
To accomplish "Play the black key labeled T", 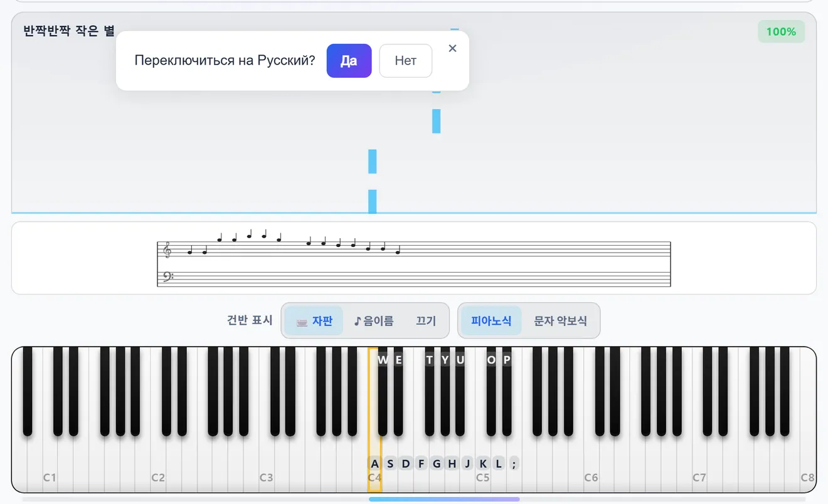I will coord(429,392).
